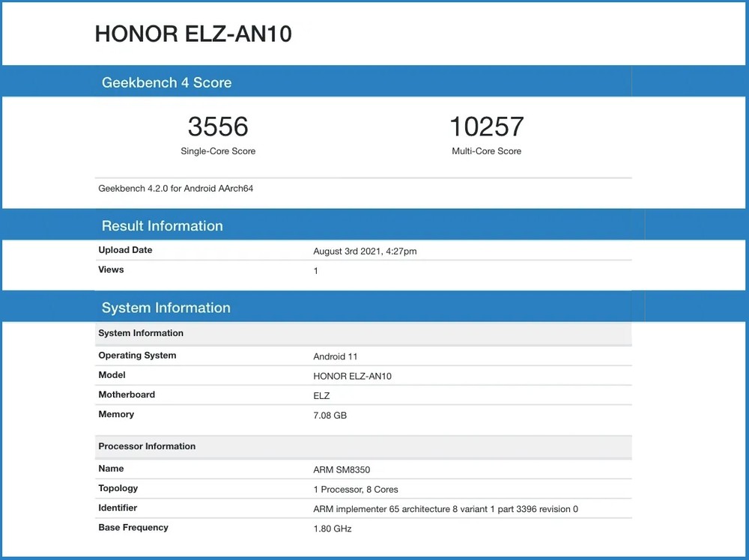Viewport: 749px width, 560px height.
Task: Click the Result Information section header
Action: point(163,226)
